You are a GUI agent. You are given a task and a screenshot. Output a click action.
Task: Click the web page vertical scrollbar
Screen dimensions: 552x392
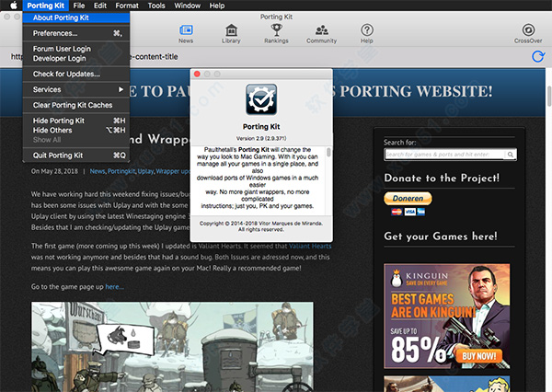pyautogui.click(x=549, y=96)
